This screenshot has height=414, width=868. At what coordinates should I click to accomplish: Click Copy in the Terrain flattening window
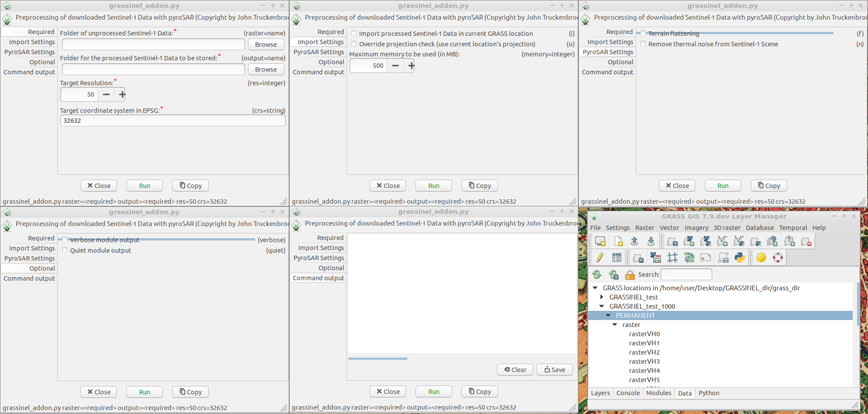[769, 186]
